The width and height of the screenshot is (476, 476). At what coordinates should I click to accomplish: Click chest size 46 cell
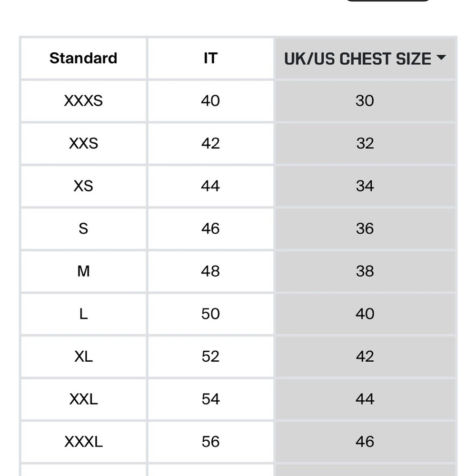365,442
